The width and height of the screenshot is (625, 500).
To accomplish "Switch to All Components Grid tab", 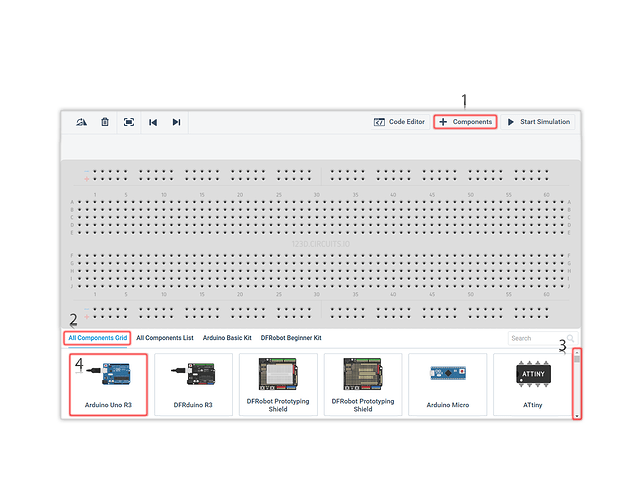I will pyautogui.click(x=98, y=338).
